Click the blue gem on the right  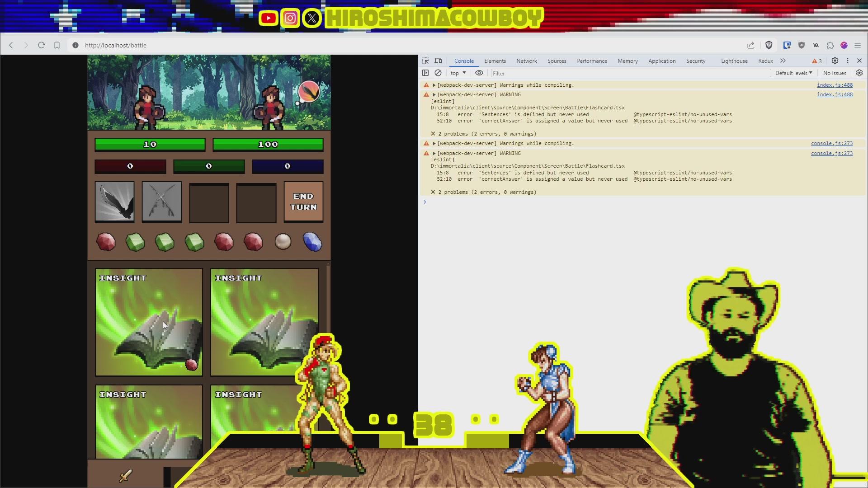[x=312, y=242]
